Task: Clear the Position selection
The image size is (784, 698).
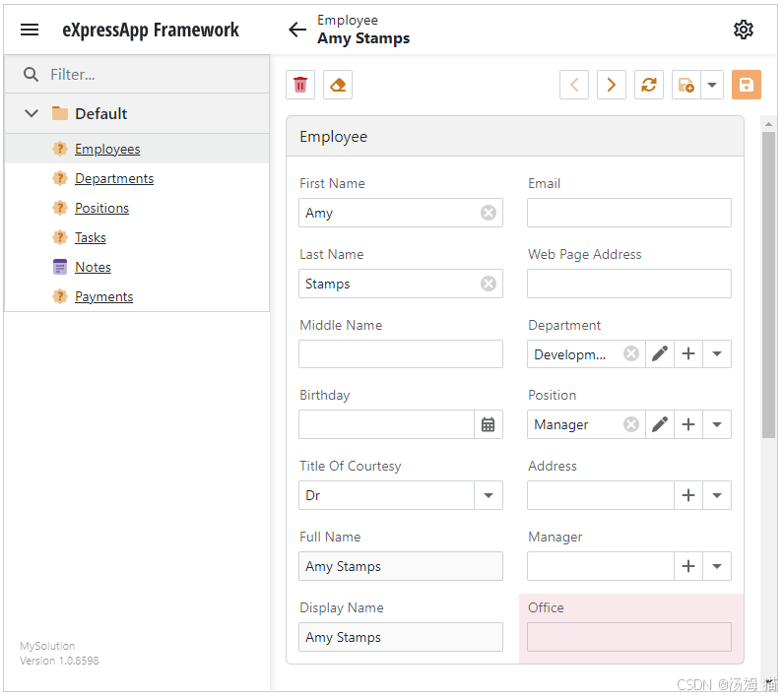Action: point(631,424)
